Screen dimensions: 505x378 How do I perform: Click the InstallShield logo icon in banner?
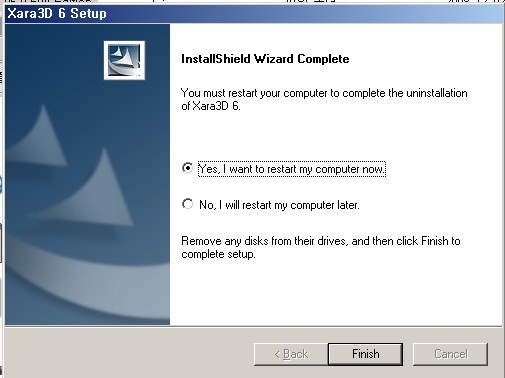click(124, 60)
